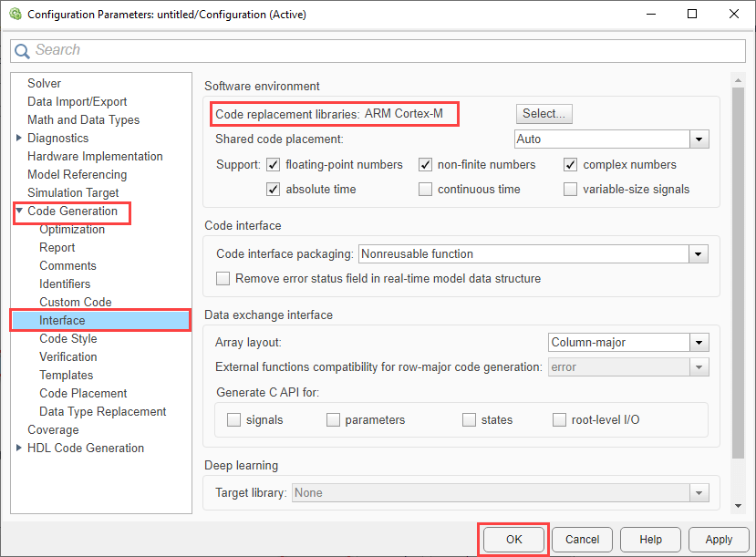
Task: Uncheck floating-point numbers support
Action: [274, 165]
